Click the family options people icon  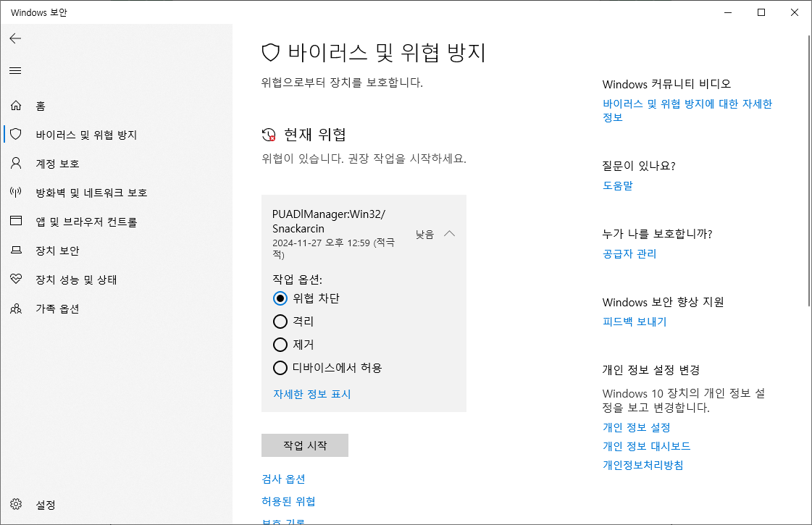(x=16, y=308)
